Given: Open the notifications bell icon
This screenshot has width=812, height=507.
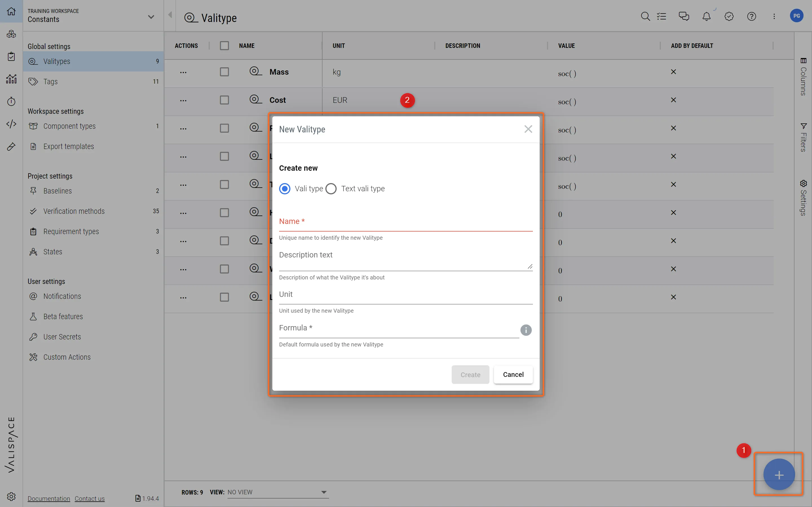Looking at the screenshot, I should 706,16.
